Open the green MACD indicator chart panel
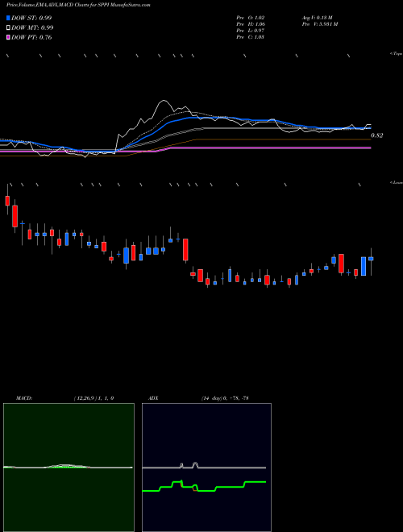 pyautogui.click(x=69, y=468)
